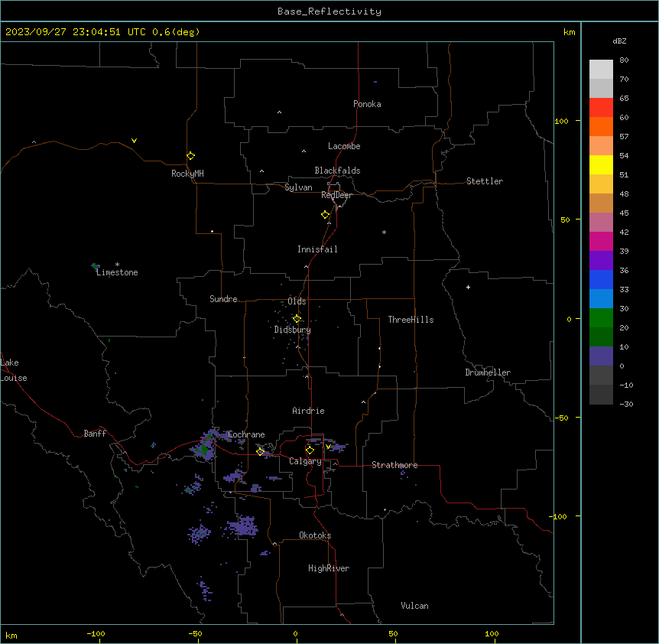Click the Ponoka label
The image size is (659, 644).
pyautogui.click(x=367, y=104)
